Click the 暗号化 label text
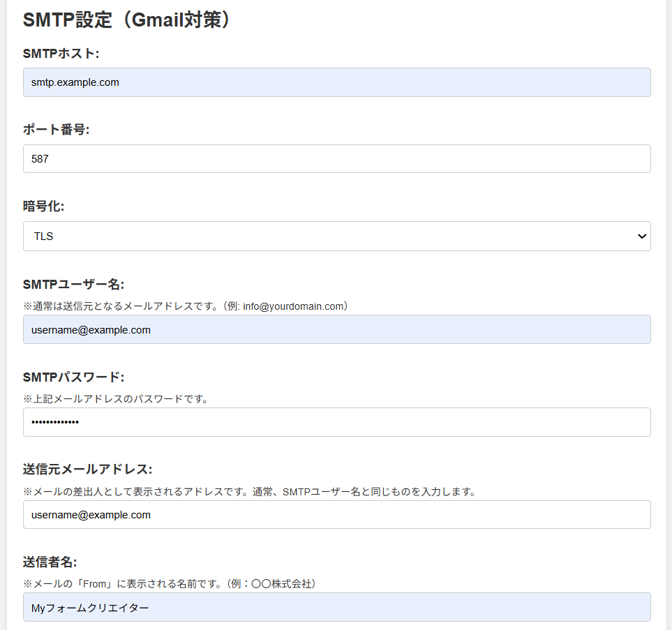Image resolution: width=672 pixels, height=630 pixels. 43,207
